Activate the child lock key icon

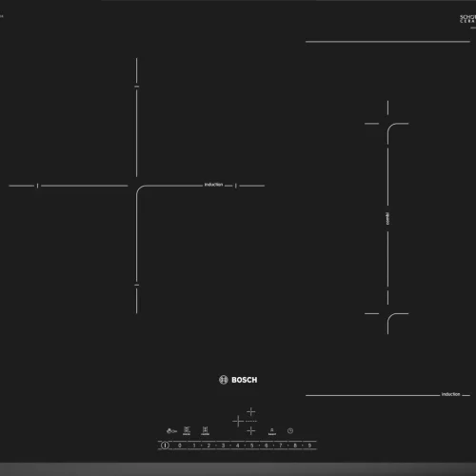point(171,431)
